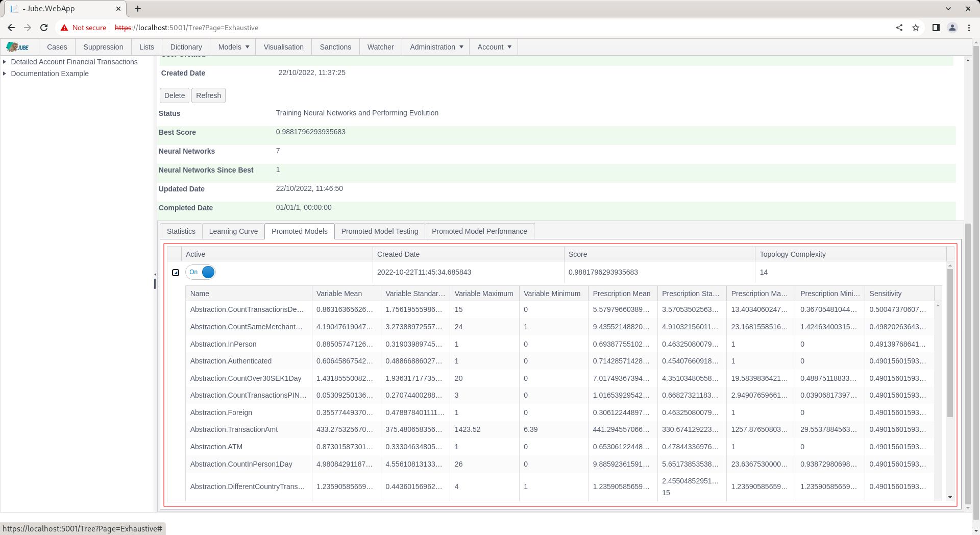Collapse the promoted model row details
The height and width of the screenshot is (535, 980).
176,273
